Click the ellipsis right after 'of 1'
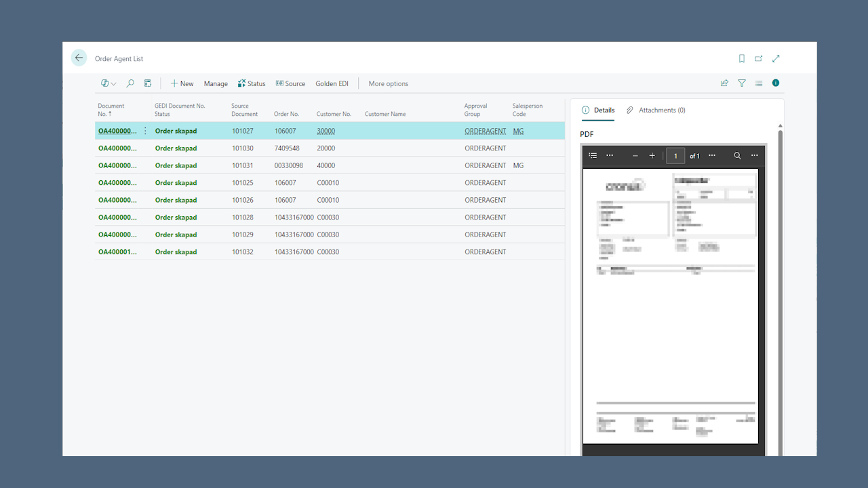Viewport: 868px width, 488px height. tap(712, 155)
